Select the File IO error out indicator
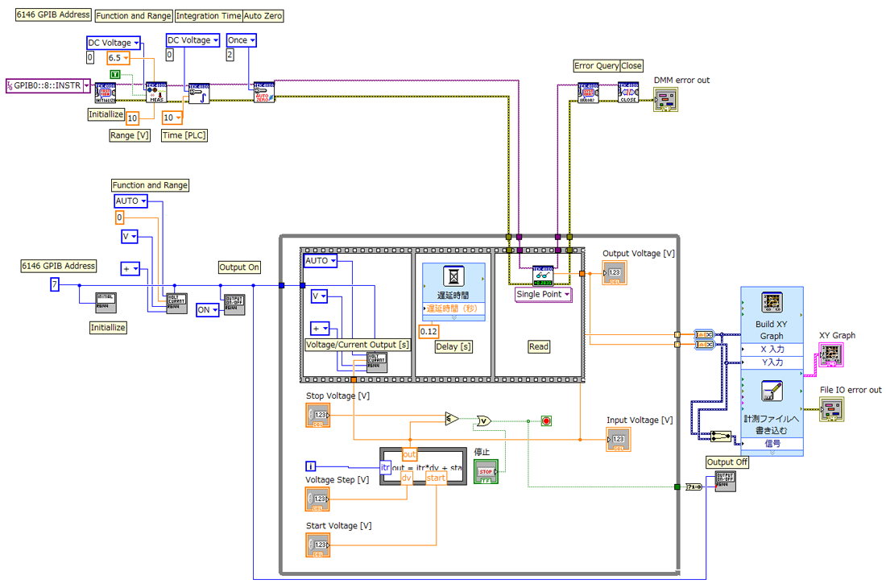The width and height of the screenshot is (886, 588). point(832,409)
